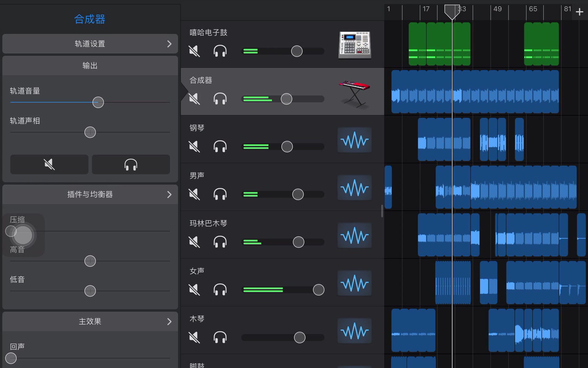The width and height of the screenshot is (588, 368).
Task: Click the 合成器 track volume slider knob
Action: pyautogui.click(x=286, y=99)
